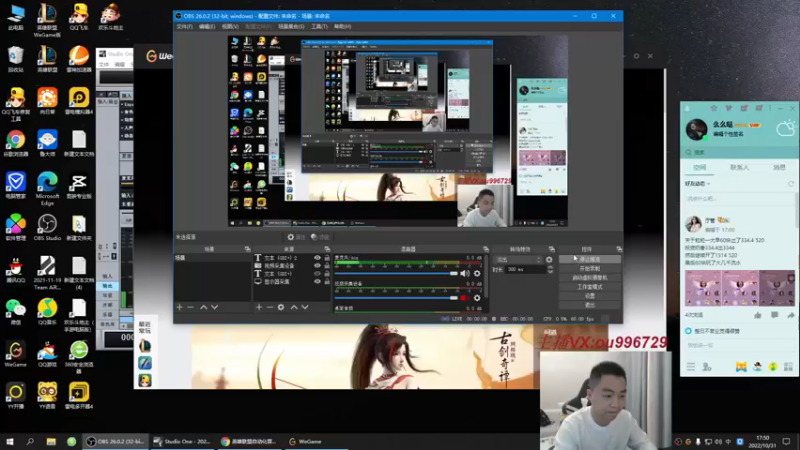
Task: Switch to 联系人 tab in QQ window
Action: (739, 167)
